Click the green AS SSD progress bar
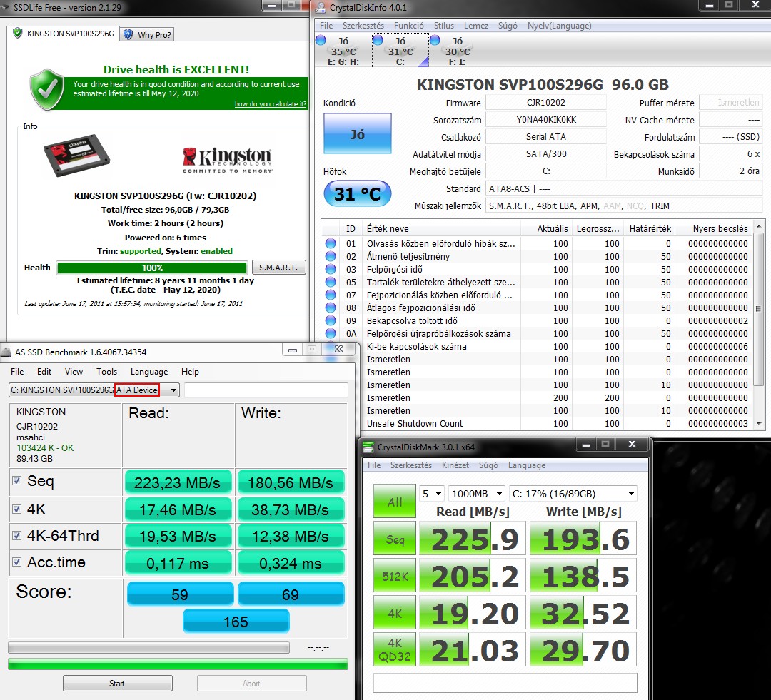 point(178,664)
